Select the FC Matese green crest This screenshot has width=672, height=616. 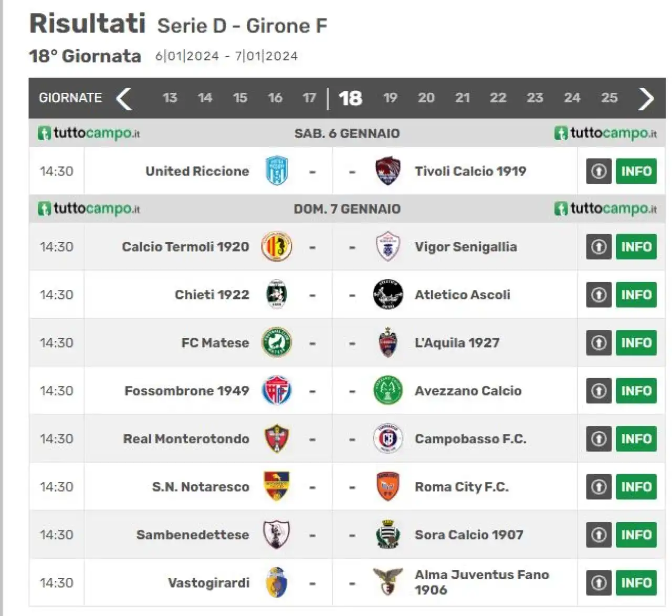(x=276, y=343)
